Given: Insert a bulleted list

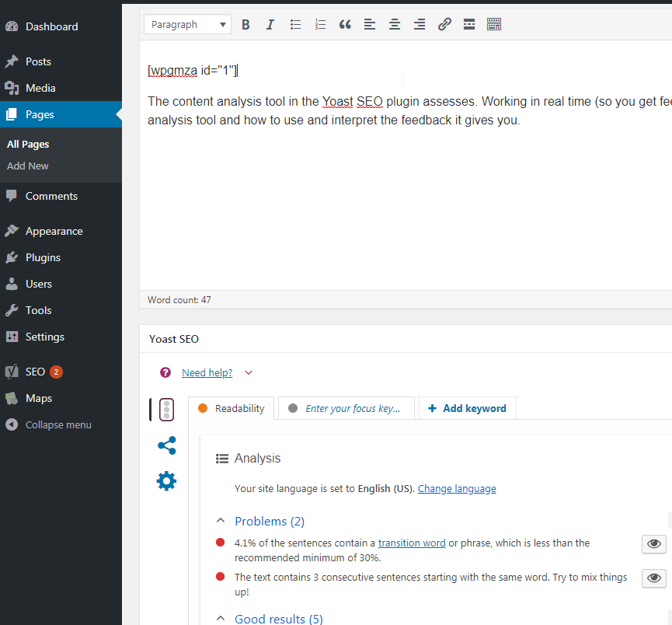Looking at the screenshot, I should pos(295,24).
